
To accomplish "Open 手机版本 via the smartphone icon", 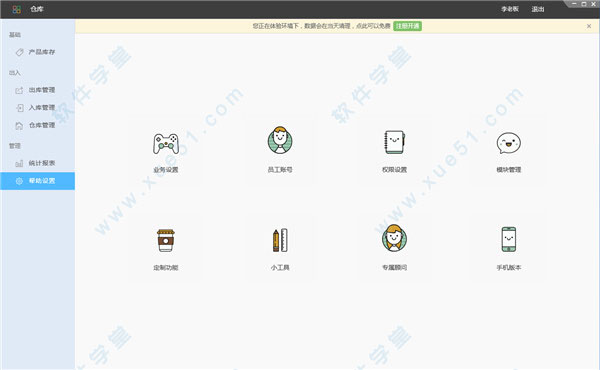I will click(x=509, y=239).
